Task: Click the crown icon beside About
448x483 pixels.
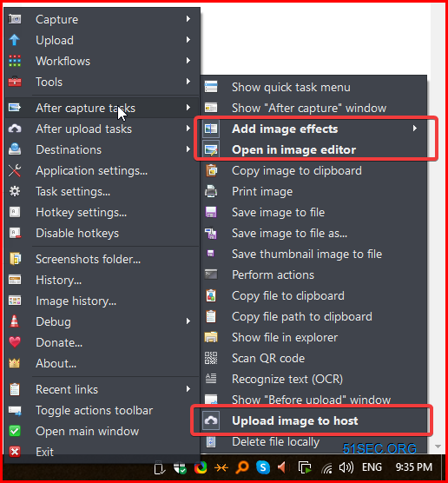Action: (x=15, y=363)
